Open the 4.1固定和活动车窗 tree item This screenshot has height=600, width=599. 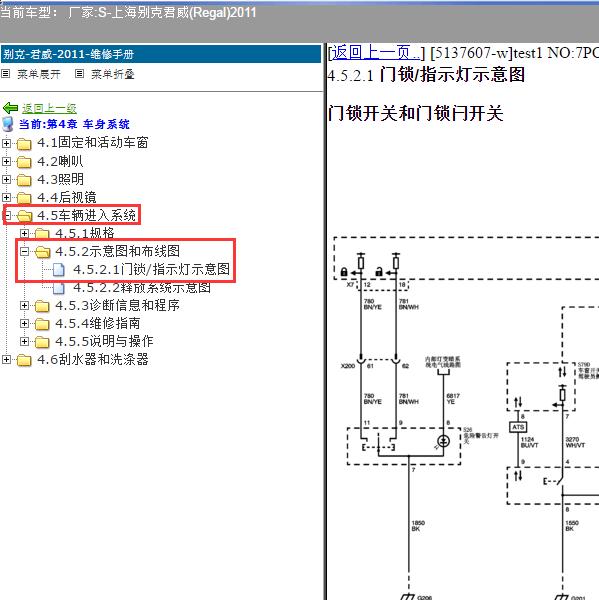(93, 143)
